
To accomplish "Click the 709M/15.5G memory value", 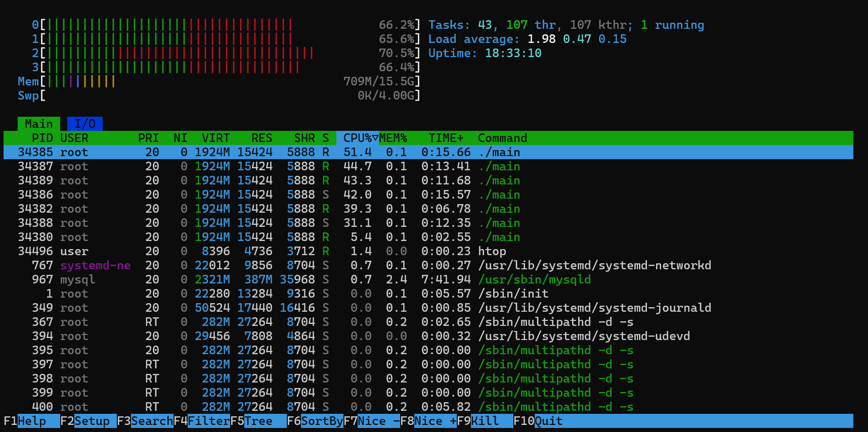I will pos(379,81).
